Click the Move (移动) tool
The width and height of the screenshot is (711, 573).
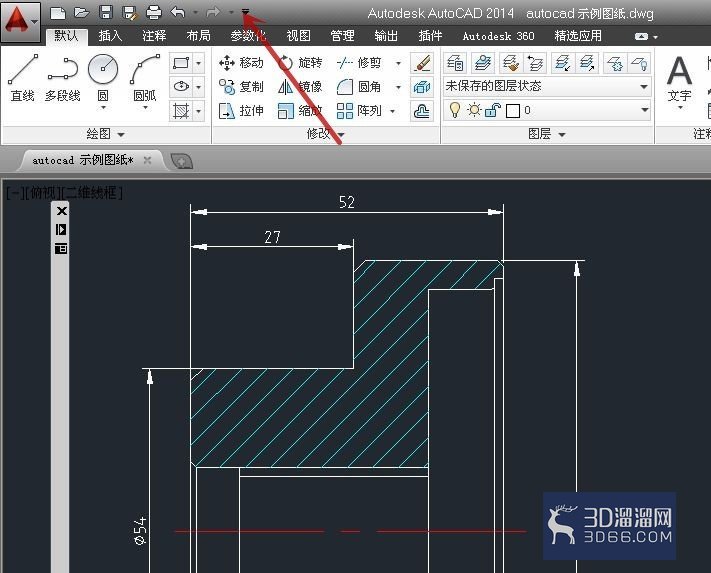tap(241, 63)
